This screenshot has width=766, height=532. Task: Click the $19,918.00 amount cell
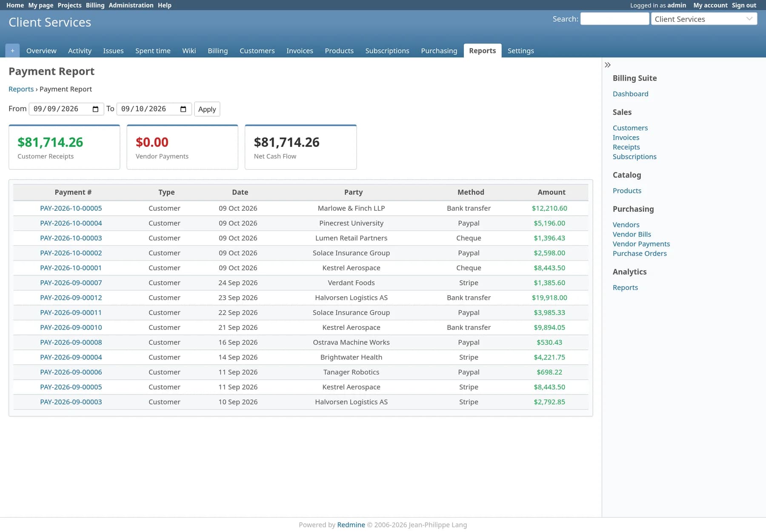549,297
